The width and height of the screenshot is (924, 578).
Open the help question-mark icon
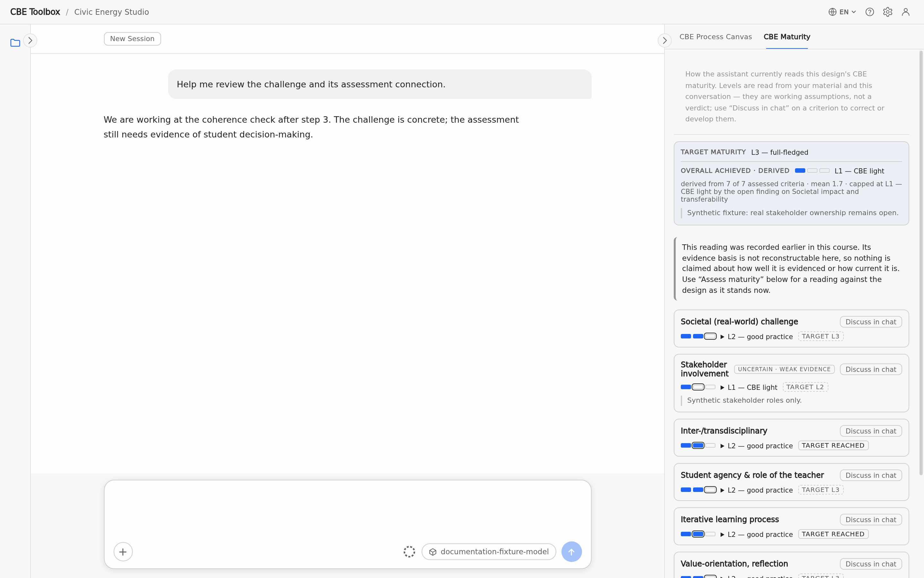coord(870,12)
